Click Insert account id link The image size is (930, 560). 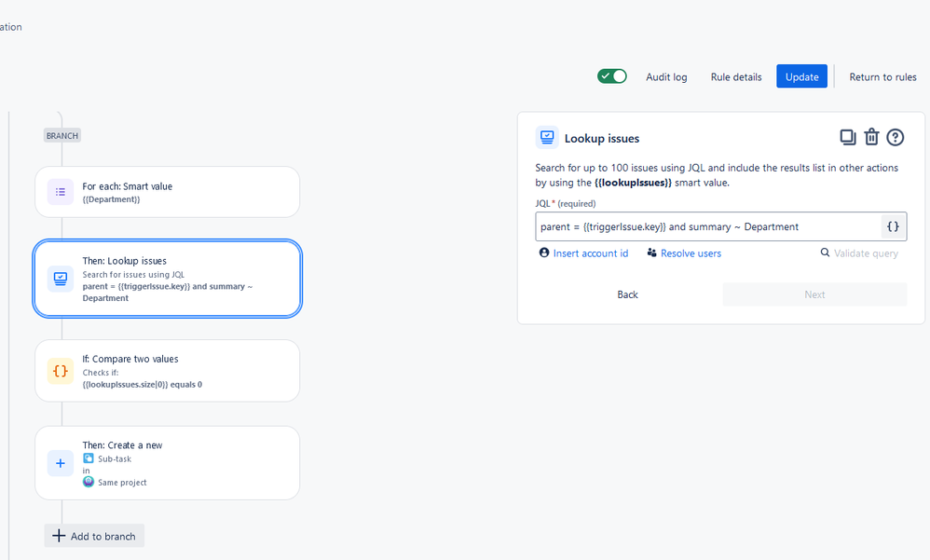583,253
